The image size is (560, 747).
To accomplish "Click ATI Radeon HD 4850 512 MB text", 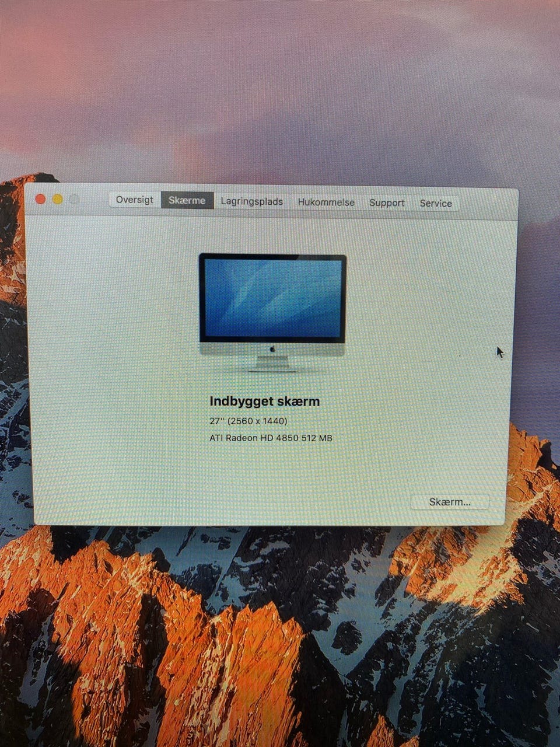I will [271, 438].
